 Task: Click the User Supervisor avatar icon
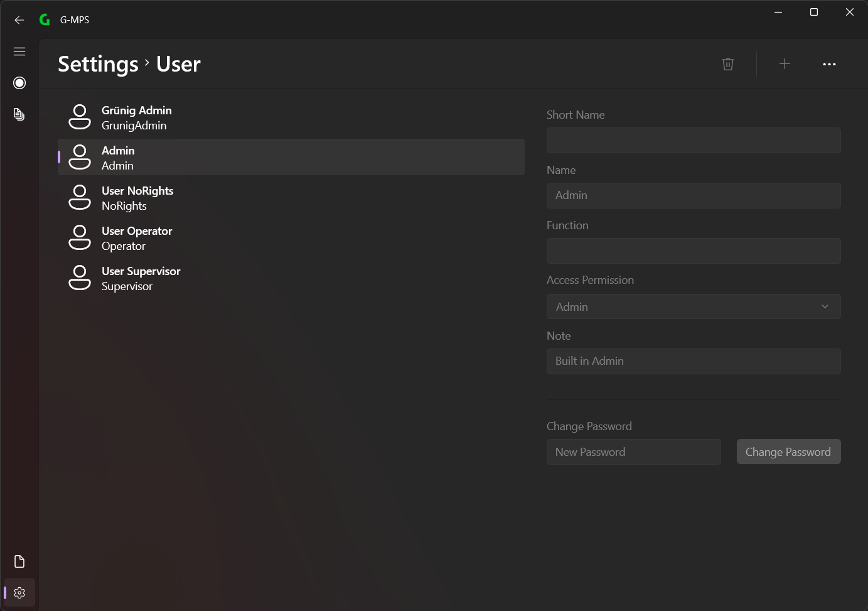pos(80,278)
